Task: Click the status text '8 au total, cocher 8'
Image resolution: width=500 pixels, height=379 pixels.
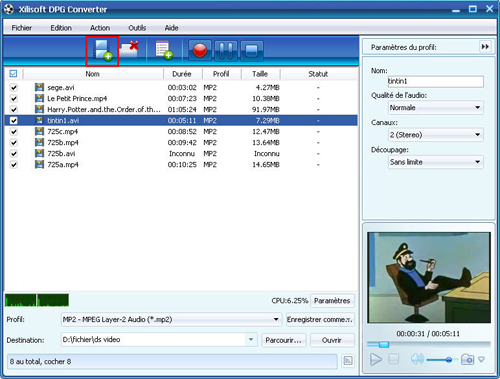Action: pyautogui.click(x=40, y=361)
